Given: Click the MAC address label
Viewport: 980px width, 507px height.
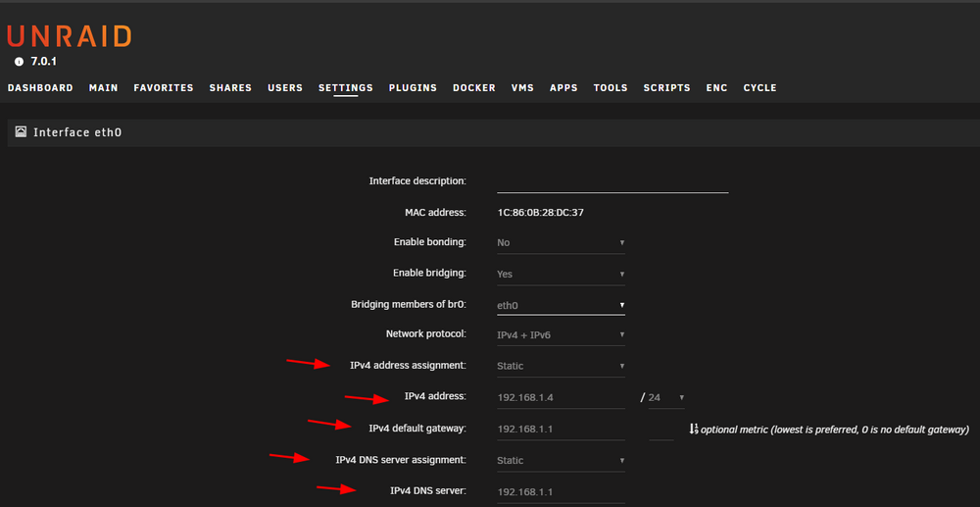Looking at the screenshot, I should pos(436,213).
